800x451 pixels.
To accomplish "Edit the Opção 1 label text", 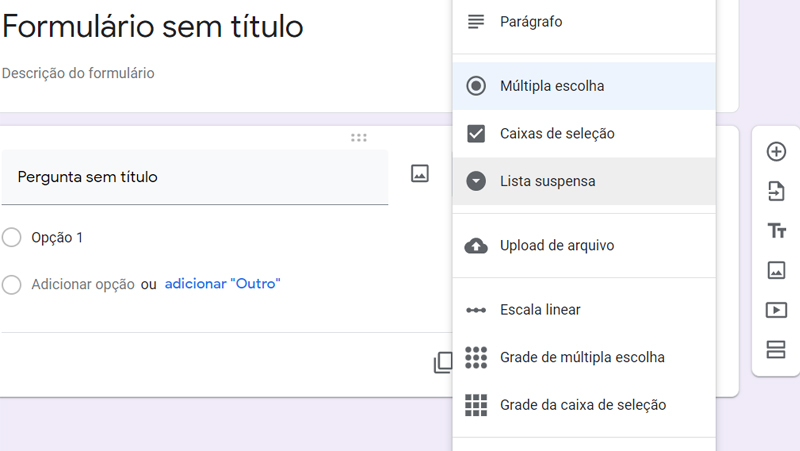I will pyautogui.click(x=57, y=238).
